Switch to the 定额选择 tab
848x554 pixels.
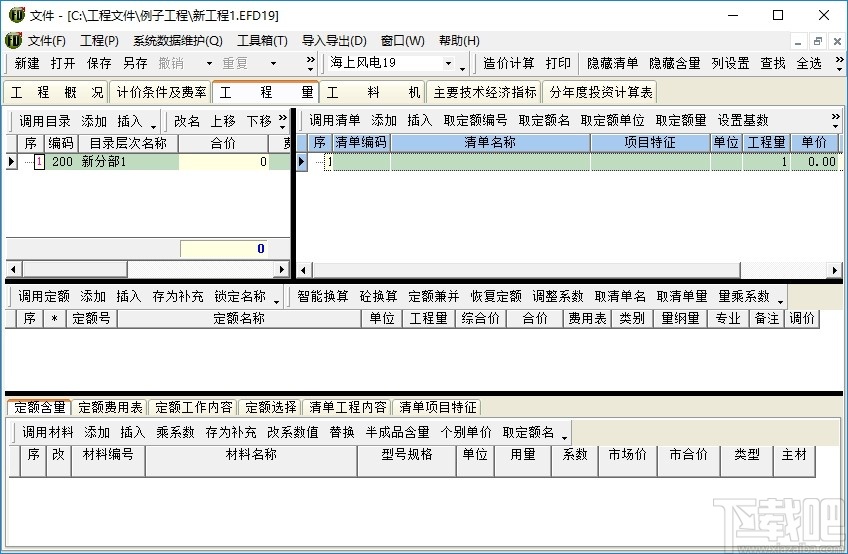coord(270,407)
